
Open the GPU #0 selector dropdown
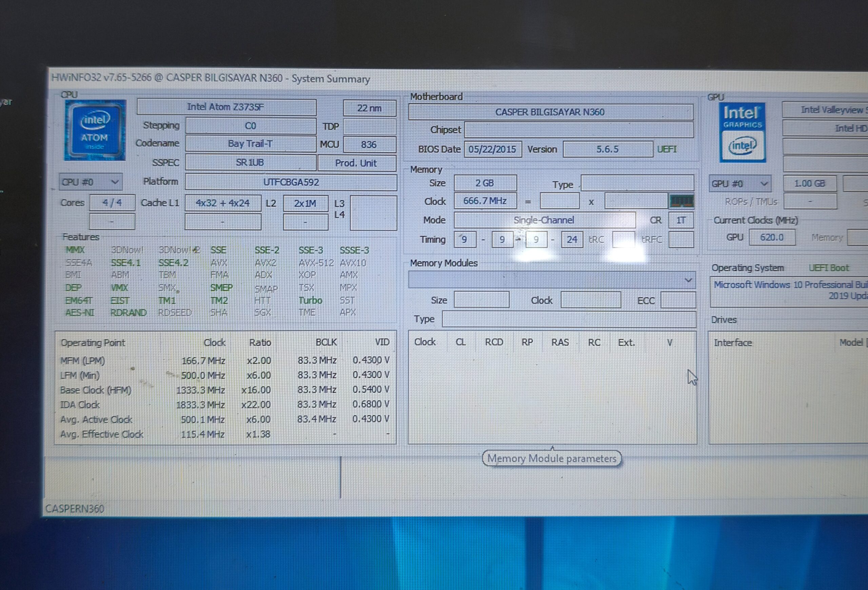pos(740,184)
